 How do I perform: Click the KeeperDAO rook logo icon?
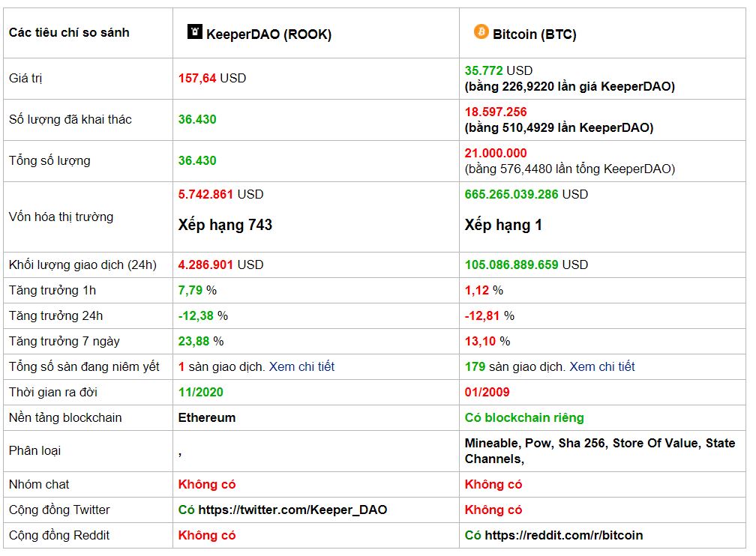(x=195, y=32)
